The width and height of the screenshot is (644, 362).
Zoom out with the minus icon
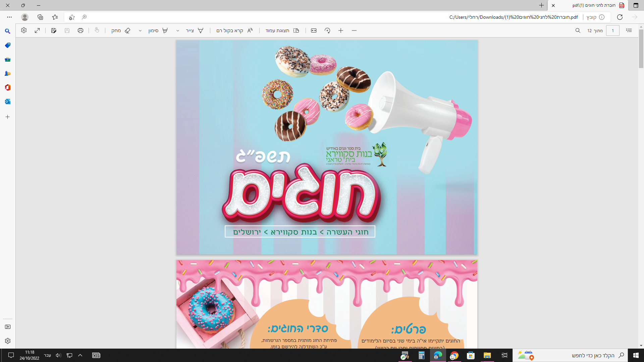pos(354,31)
